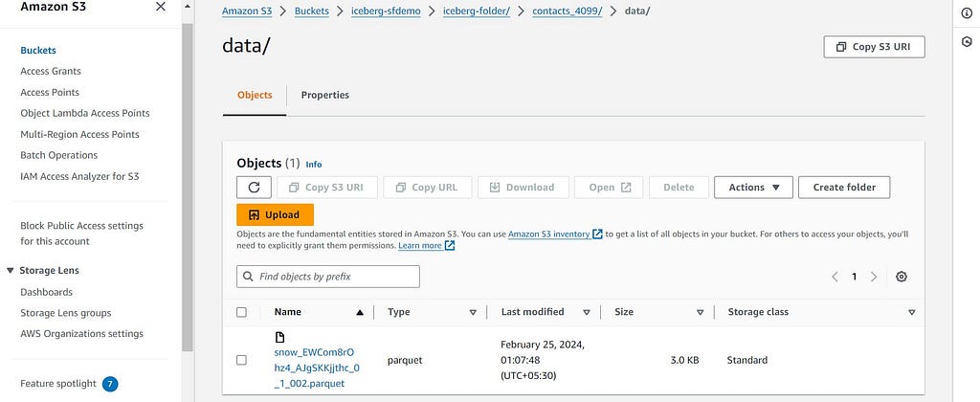980x402 pixels.
Task: Sort by Last modified column arrow
Action: pos(587,312)
